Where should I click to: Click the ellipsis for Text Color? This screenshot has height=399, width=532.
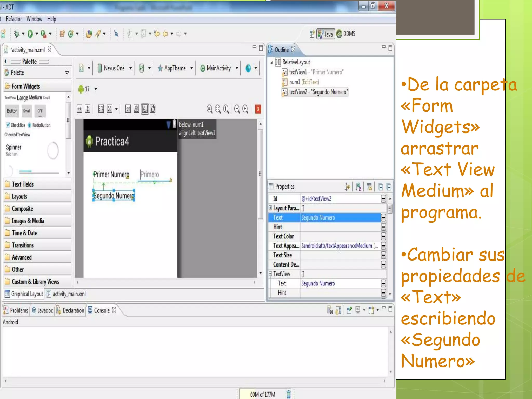[383, 236]
